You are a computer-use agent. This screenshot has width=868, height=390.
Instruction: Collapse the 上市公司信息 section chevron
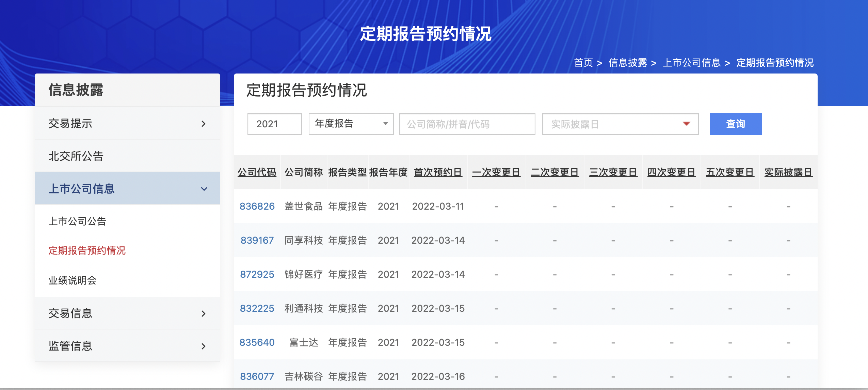point(204,189)
